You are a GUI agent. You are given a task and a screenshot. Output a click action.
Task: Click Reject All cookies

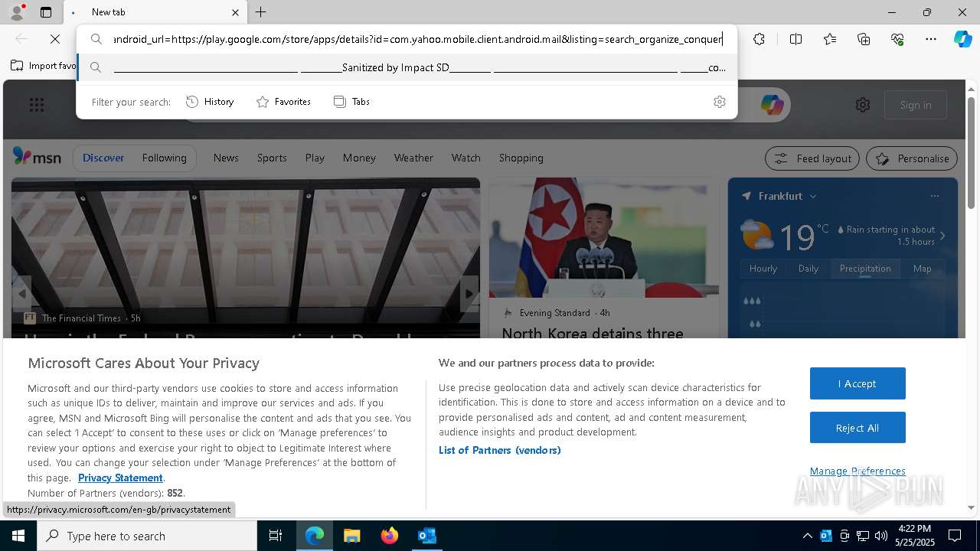click(x=857, y=428)
